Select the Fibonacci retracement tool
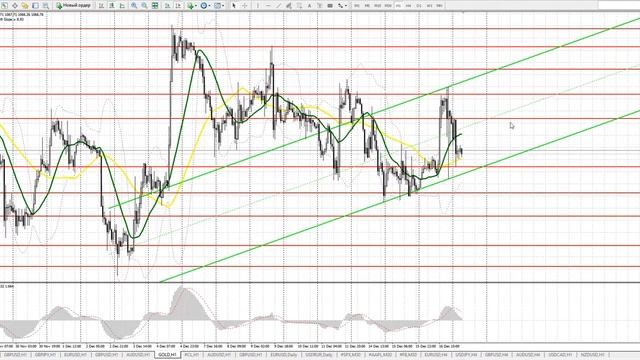This screenshot has height=360, width=640. coord(299,6)
